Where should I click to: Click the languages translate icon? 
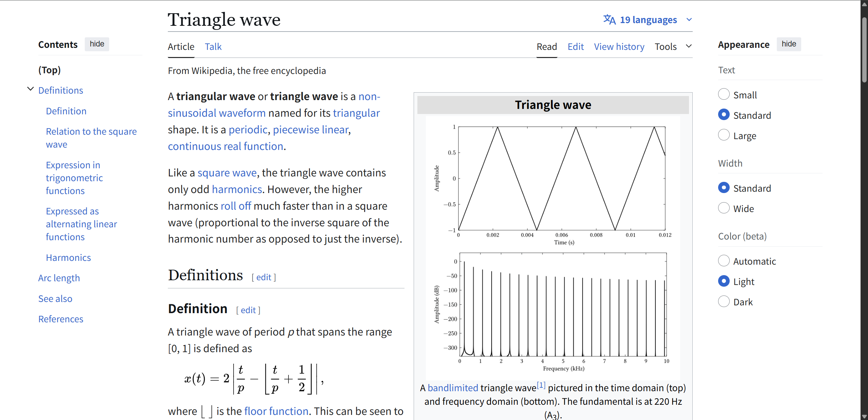point(609,20)
